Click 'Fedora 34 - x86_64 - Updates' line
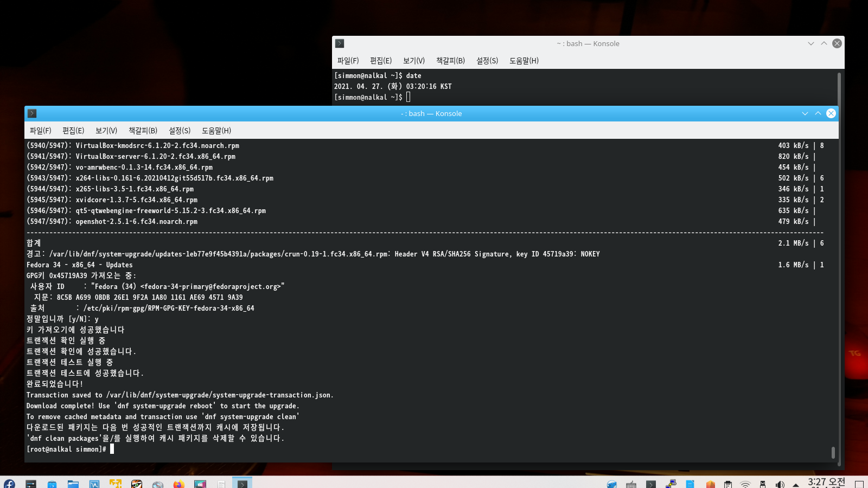Image resolution: width=868 pixels, height=488 pixels. pyautogui.click(x=79, y=265)
